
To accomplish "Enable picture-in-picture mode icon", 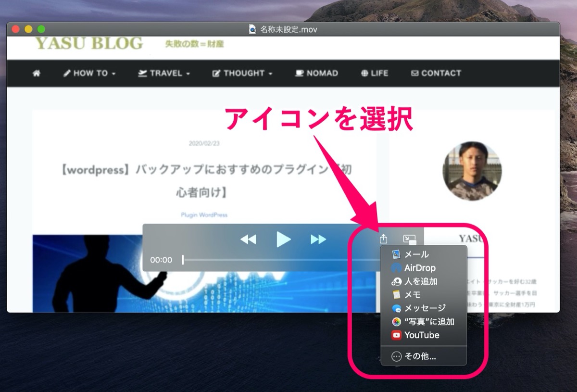I will tap(410, 240).
